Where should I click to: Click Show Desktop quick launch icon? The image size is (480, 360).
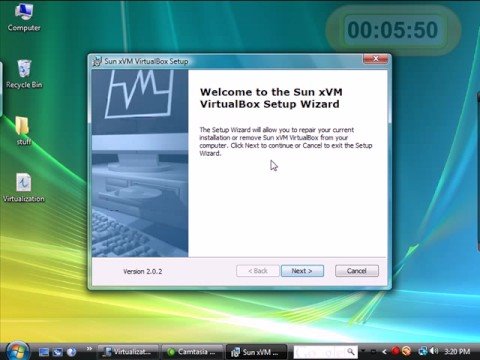(44, 352)
